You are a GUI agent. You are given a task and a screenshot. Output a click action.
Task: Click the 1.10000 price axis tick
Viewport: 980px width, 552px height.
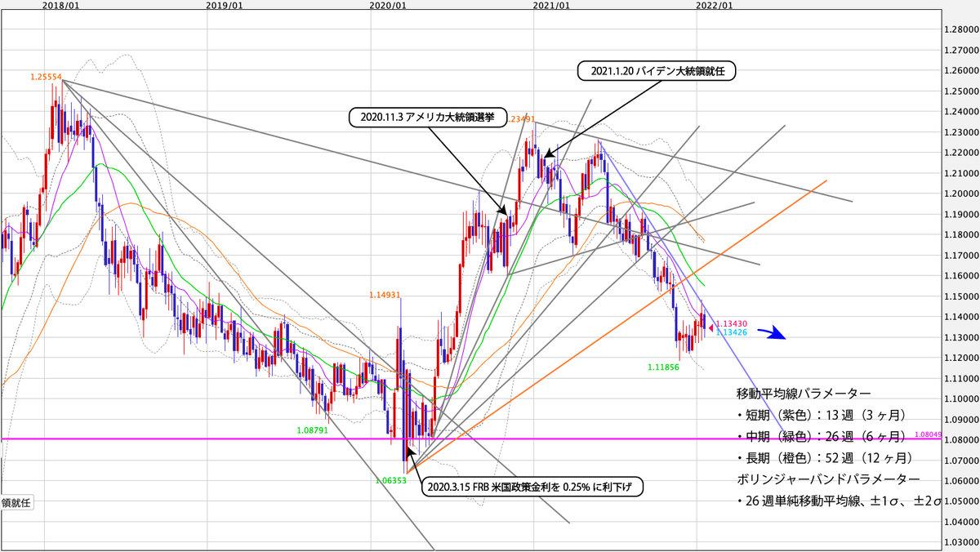(x=961, y=398)
